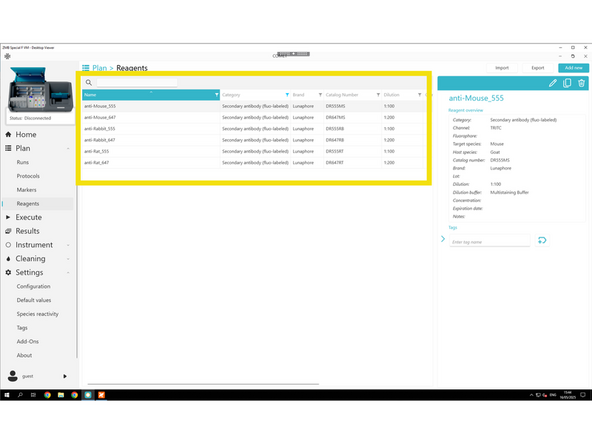Click the Instrument circle icon
The width and height of the screenshot is (592, 444).
point(8,245)
